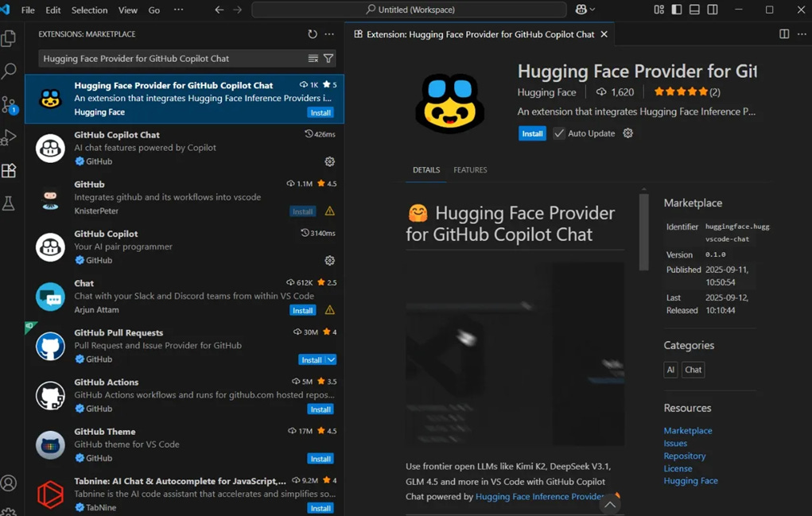Open the Accounts icon in activity bar

coord(9,483)
